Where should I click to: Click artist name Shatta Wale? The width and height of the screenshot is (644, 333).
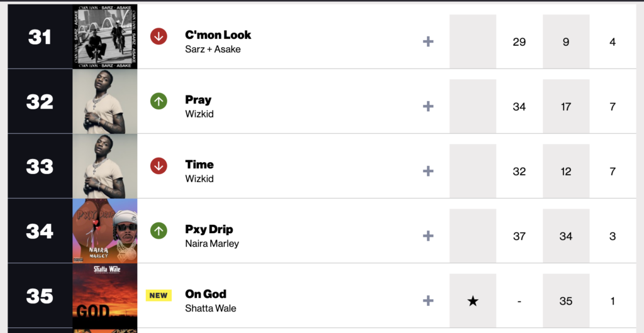point(209,308)
